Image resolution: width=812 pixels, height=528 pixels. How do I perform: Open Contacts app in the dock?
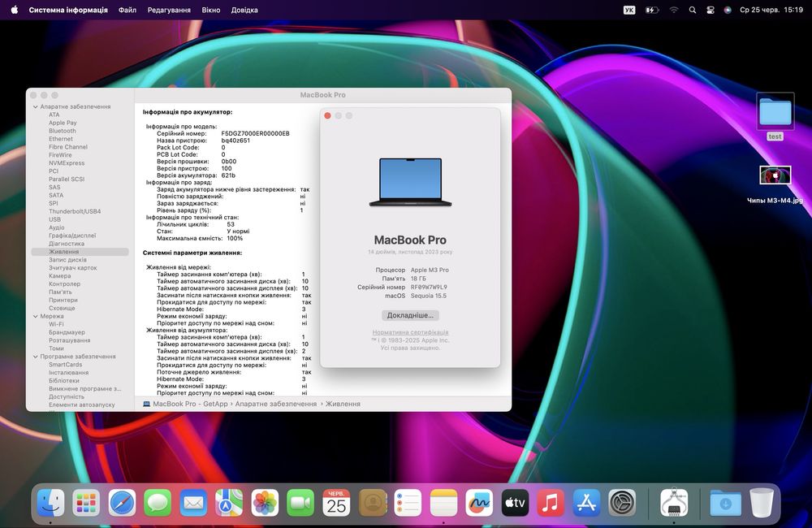point(373,502)
